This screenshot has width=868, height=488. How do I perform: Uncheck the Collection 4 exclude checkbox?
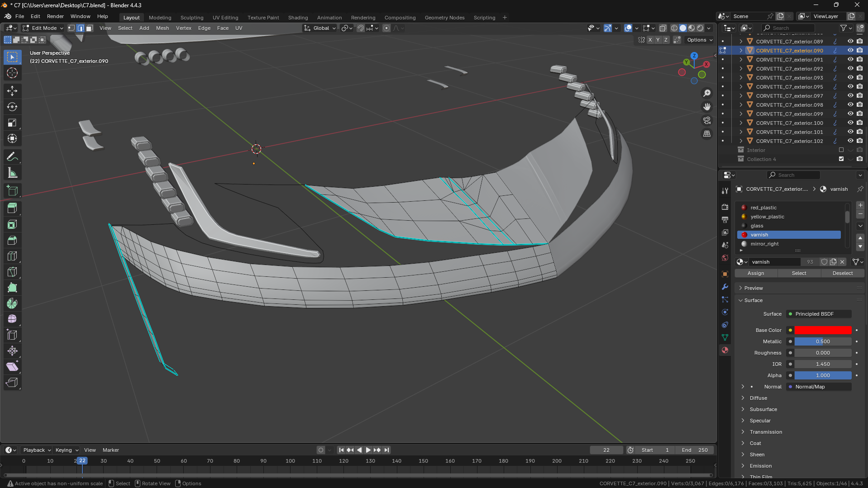pyautogui.click(x=841, y=159)
